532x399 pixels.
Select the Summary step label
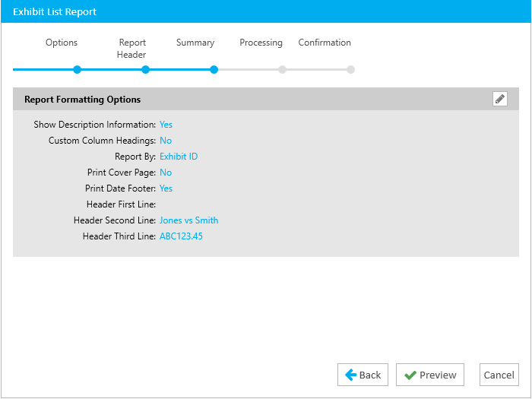(x=195, y=43)
